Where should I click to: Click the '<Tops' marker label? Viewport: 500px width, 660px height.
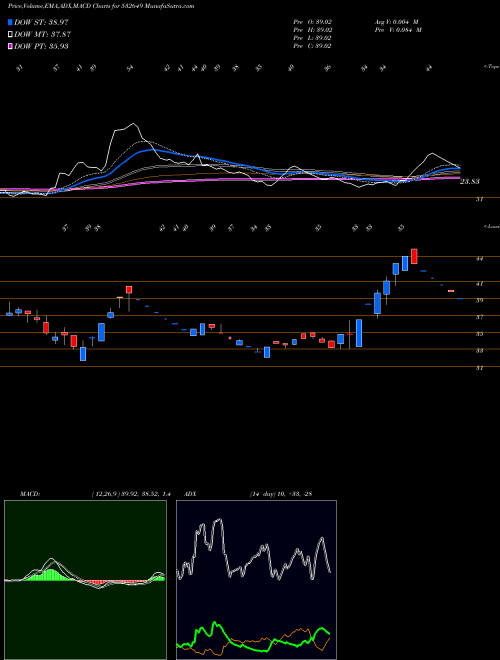491,67
